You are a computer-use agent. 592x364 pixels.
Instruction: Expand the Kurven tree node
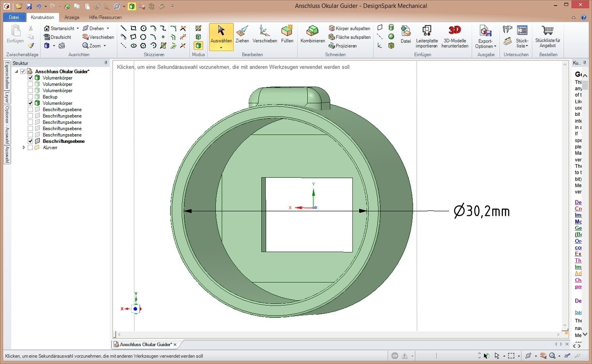24,148
